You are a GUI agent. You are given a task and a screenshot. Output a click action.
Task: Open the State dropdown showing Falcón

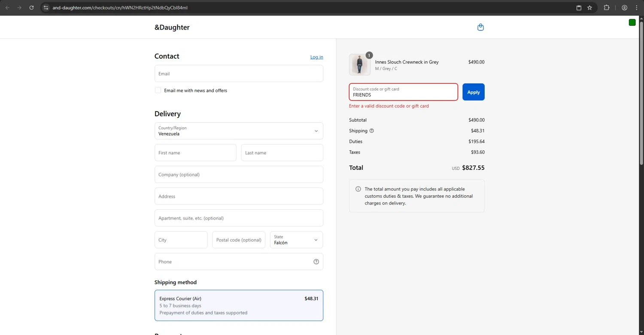tap(296, 240)
